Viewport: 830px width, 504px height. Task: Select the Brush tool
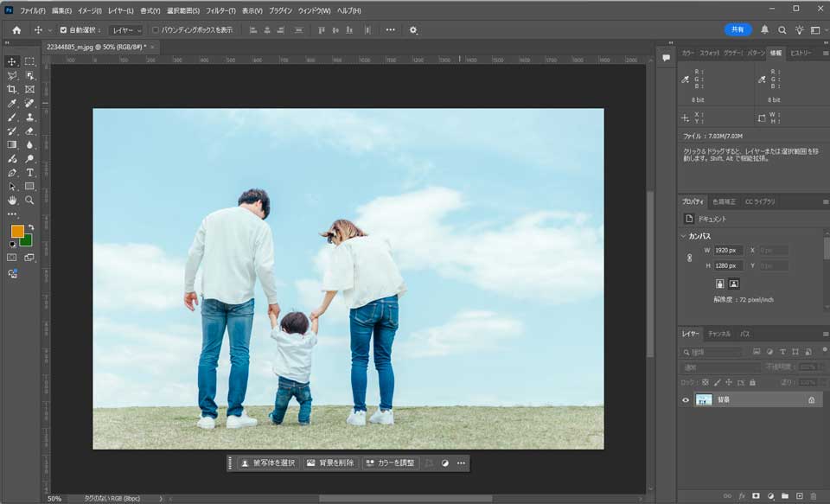(12, 117)
